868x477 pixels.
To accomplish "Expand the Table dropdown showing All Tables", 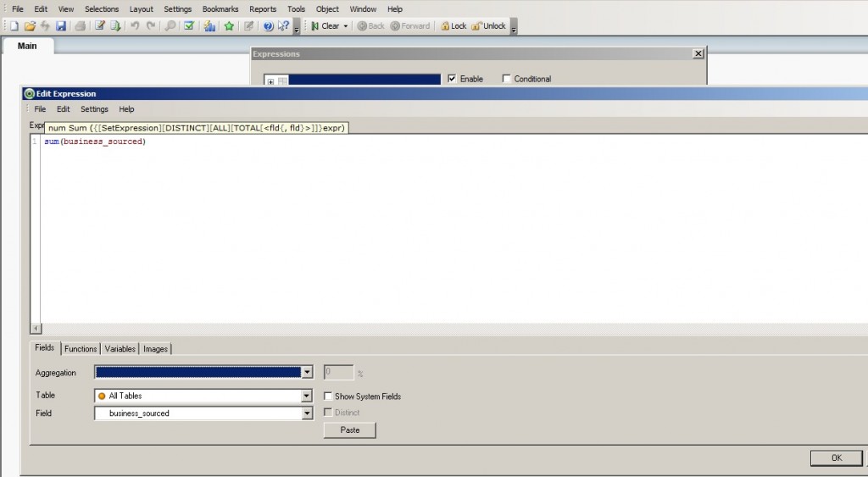I will 307,396.
